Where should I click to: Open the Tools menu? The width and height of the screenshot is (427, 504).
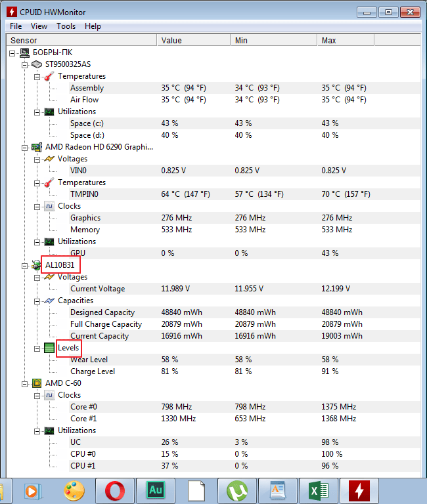66,26
